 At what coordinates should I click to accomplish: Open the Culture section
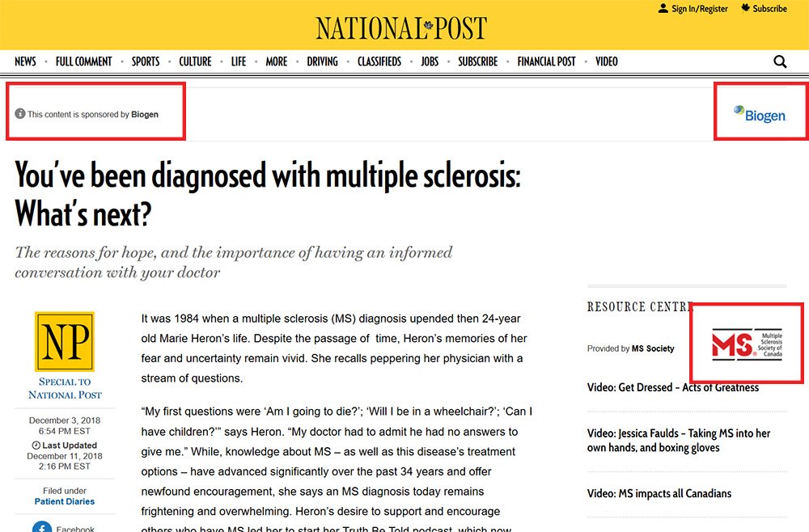[195, 62]
